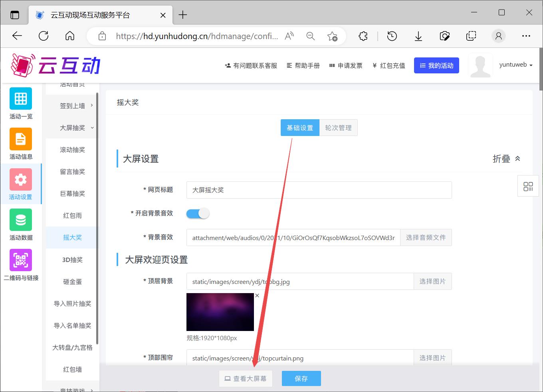Open the 申请发票 link

pos(346,65)
